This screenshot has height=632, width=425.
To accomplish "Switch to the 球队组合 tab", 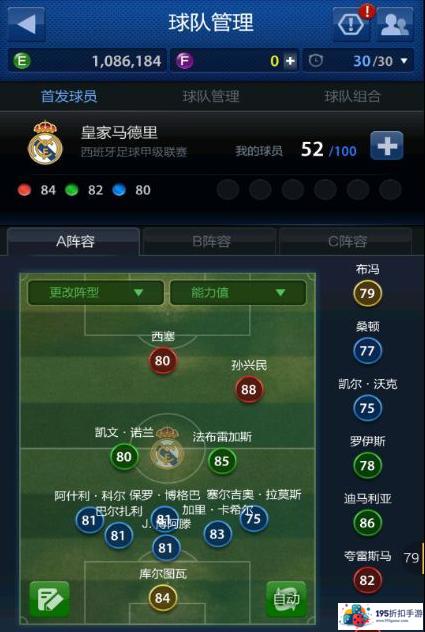I will point(352,96).
